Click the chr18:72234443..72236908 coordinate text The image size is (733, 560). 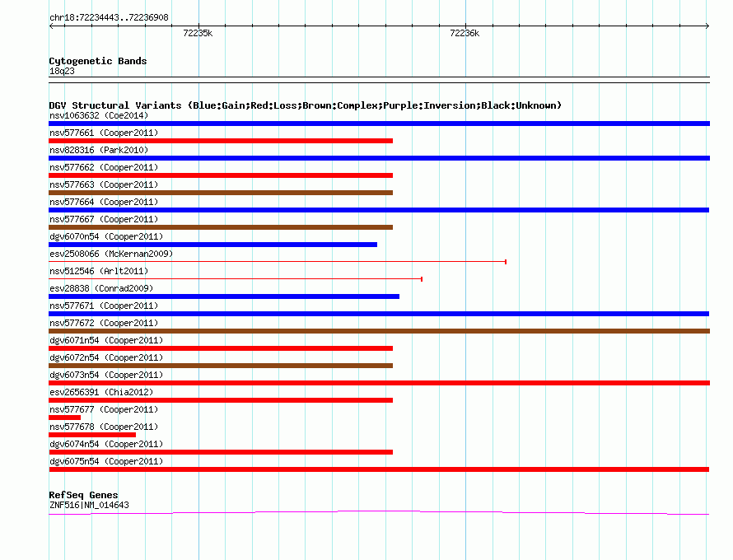[x=109, y=17]
